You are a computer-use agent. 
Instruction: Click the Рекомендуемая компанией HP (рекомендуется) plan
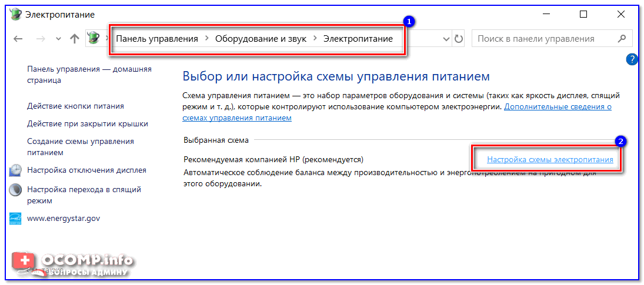[x=273, y=159]
